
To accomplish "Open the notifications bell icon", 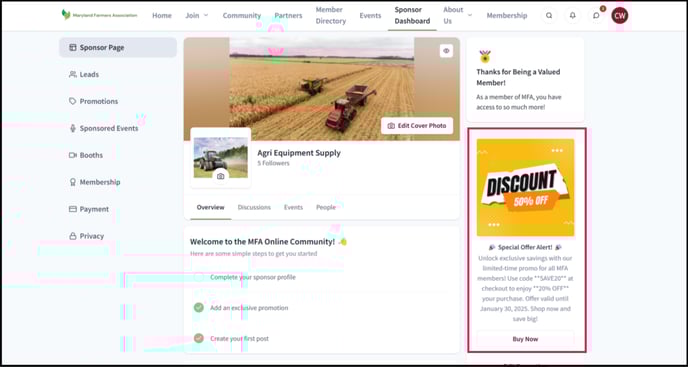I will click(573, 15).
